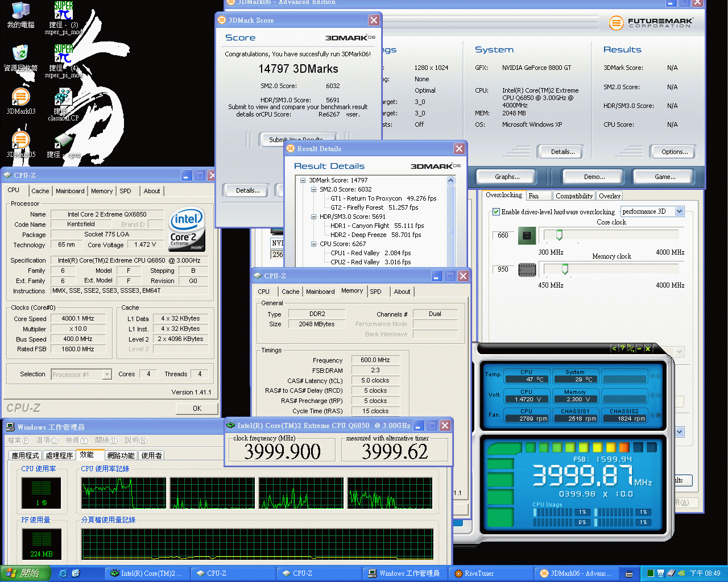Open the super_pi_mod (4) shortcut icon
This screenshot has height=582, width=728.
point(64,55)
